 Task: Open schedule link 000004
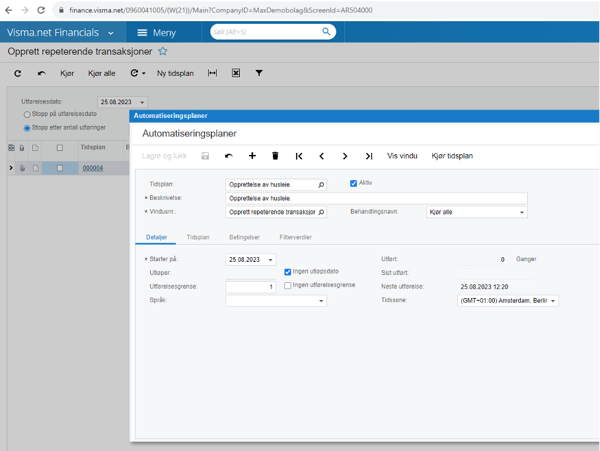click(x=93, y=168)
